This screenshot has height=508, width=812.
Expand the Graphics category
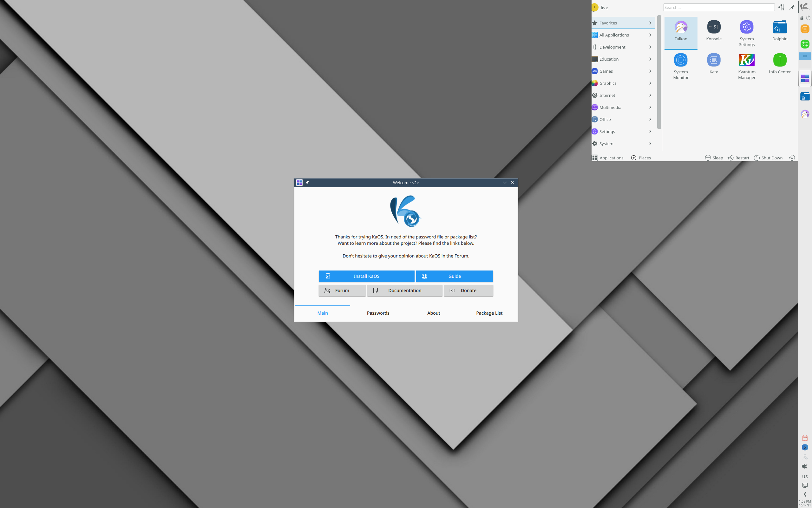tap(623, 83)
